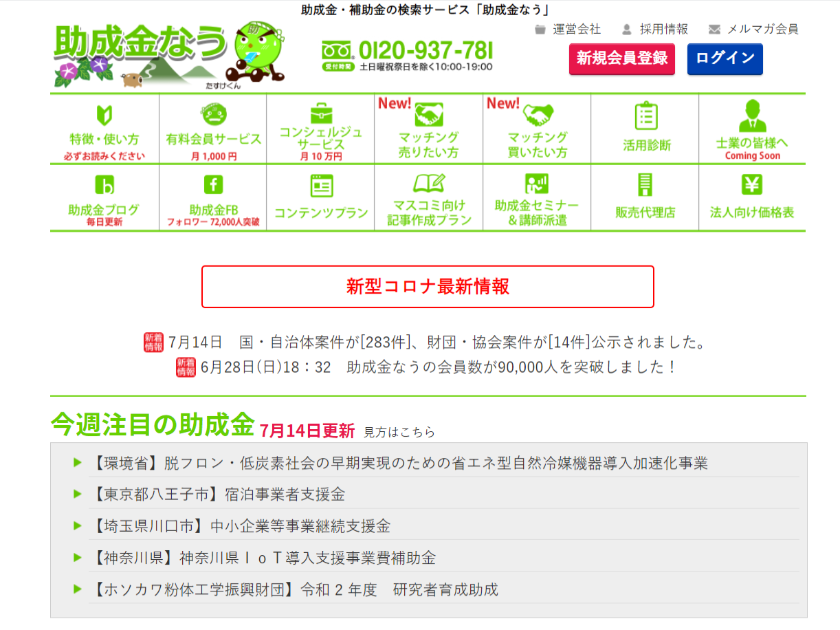This screenshot has width=840, height=630.
Task: Click the free-dial icon next to phone number
Action: coord(338,50)
